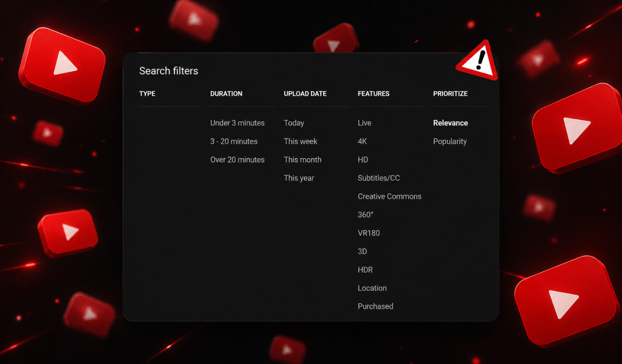This screenshot has width=622, height=364.
Task: Filter by Subtitles/CC
Action: [x=379, y=178]
